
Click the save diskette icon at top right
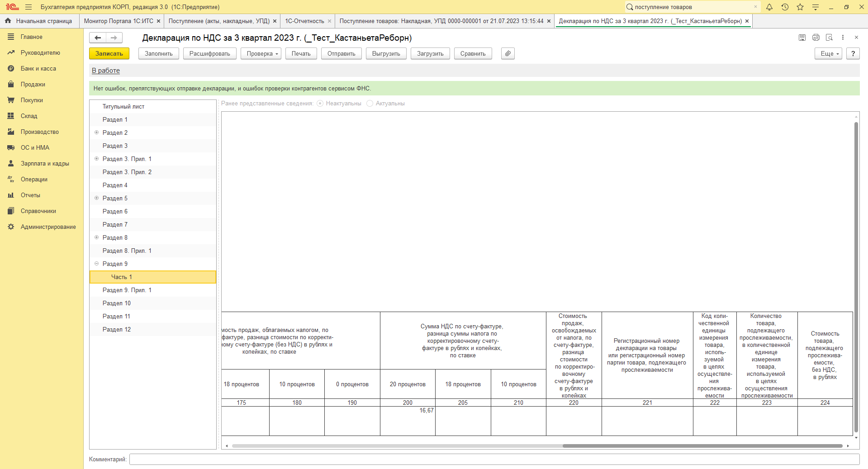tap(802, 38)
